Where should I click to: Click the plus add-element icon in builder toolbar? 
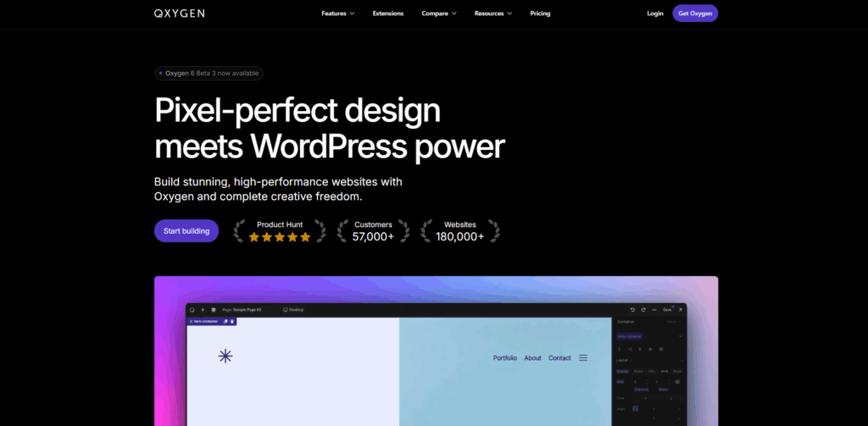click(x=203, y=310)
